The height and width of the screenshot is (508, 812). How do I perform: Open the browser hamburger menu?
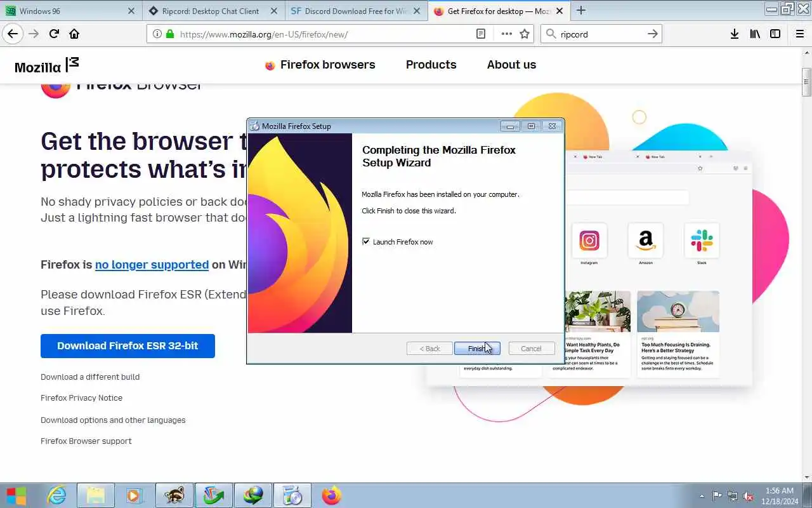click(x=799, y=34)
